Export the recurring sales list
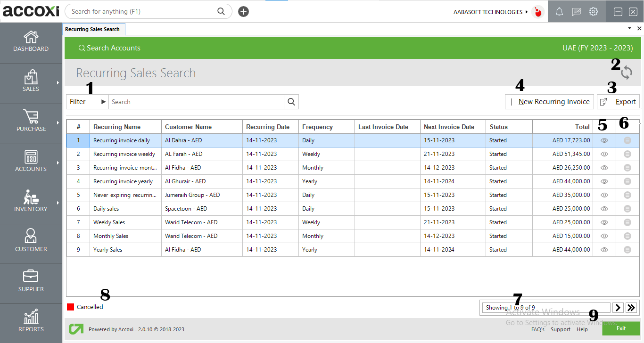Viewport: 644px width, 343px height. (x=618, y=101)
